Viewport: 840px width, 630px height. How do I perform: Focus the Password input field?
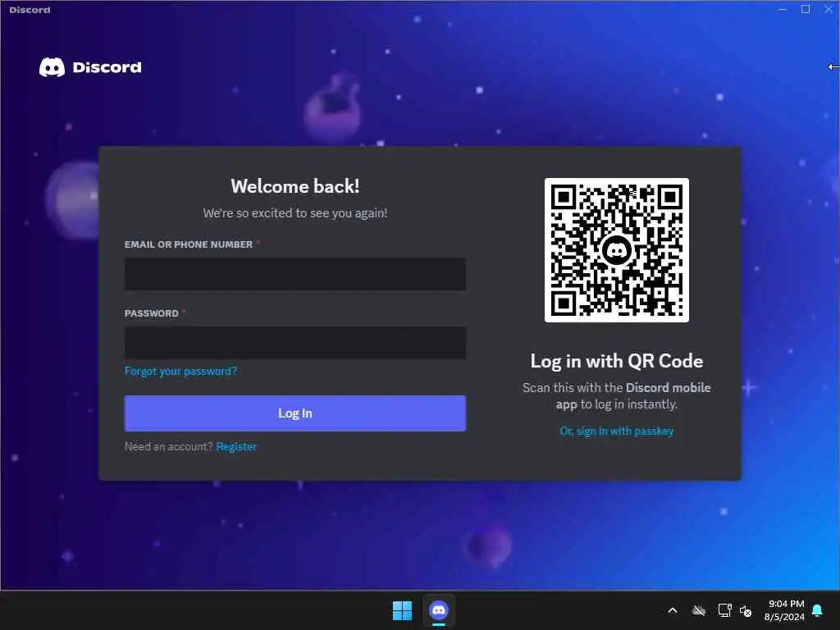click(x=295, y=343)
